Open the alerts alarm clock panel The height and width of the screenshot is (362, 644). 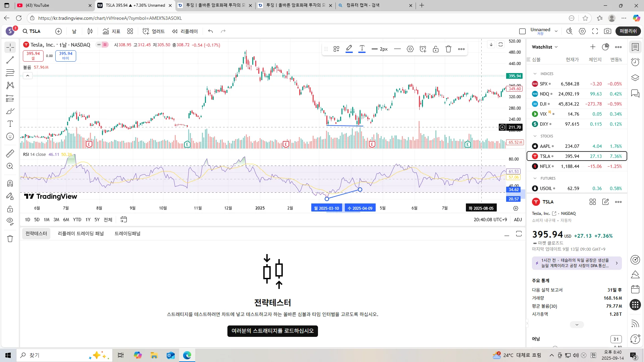tap(635, 62)
